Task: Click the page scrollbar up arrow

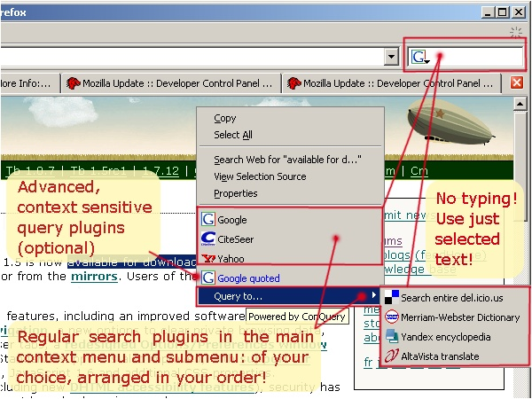Action: click(x=520, y=104)
